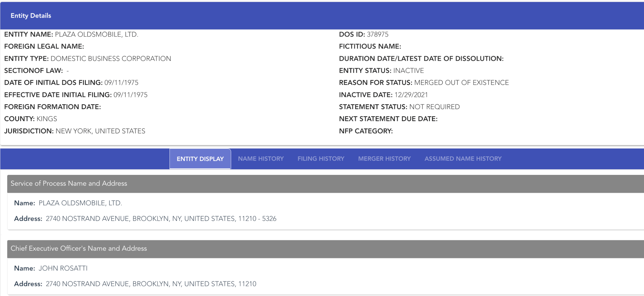Click the Entity Details header title
Image resolution: width=644 pixels, height=296 pixels.
pyautogui.click(x=31, y=16)
